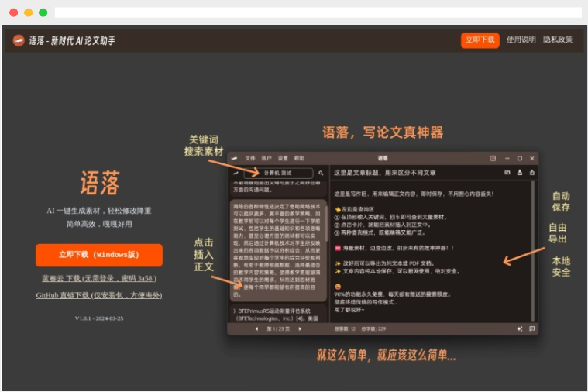Click the search magnifier icon beside keyword box
The height and width of the screenshot is (392, 588).
click(321, 173)
